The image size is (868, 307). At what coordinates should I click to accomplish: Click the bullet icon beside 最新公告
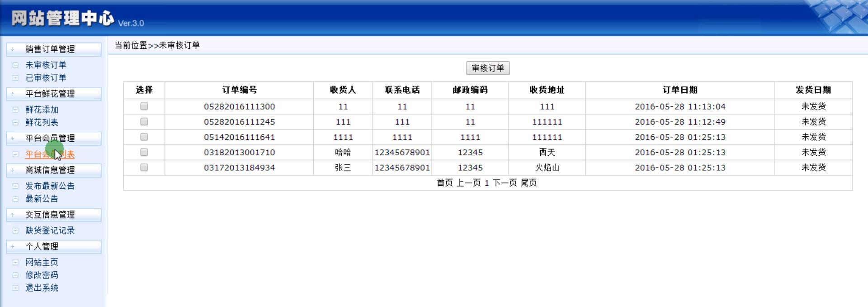click(15, 199)
